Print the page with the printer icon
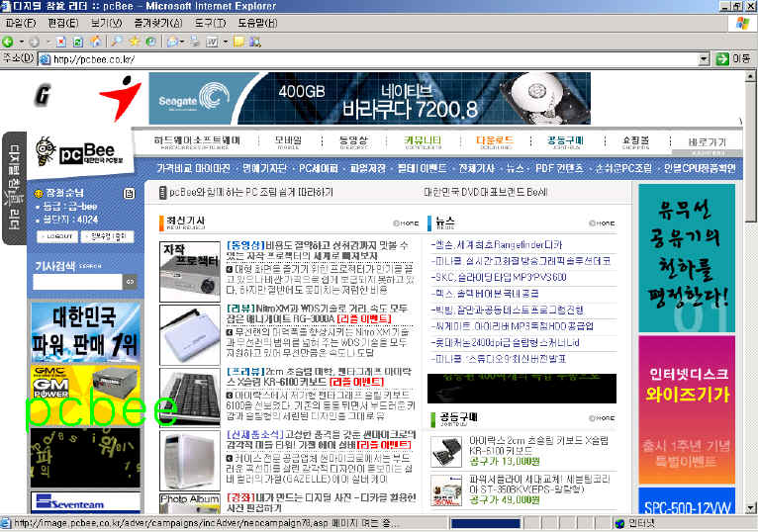 (194, 43)
